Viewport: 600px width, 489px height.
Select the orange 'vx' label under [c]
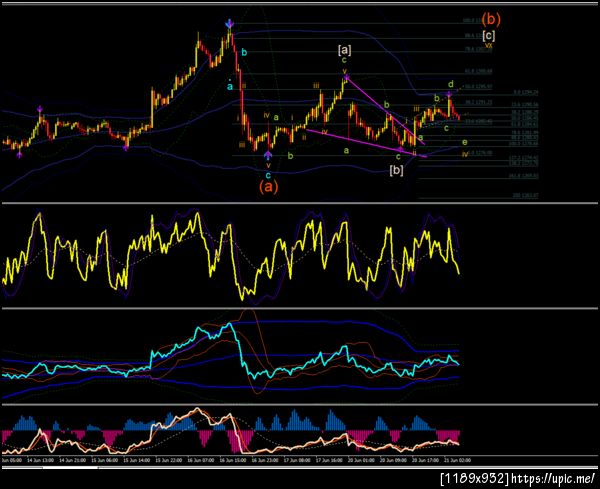click(x=488, y=45)
